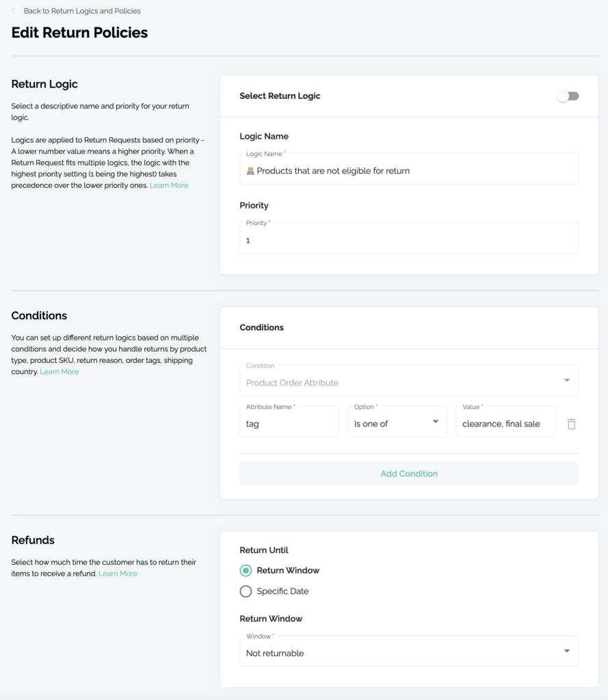Expand the 'Is one of' Option dropdown
Screen dimensions: 608x700
pyautogui.click(x=397, y=423)
